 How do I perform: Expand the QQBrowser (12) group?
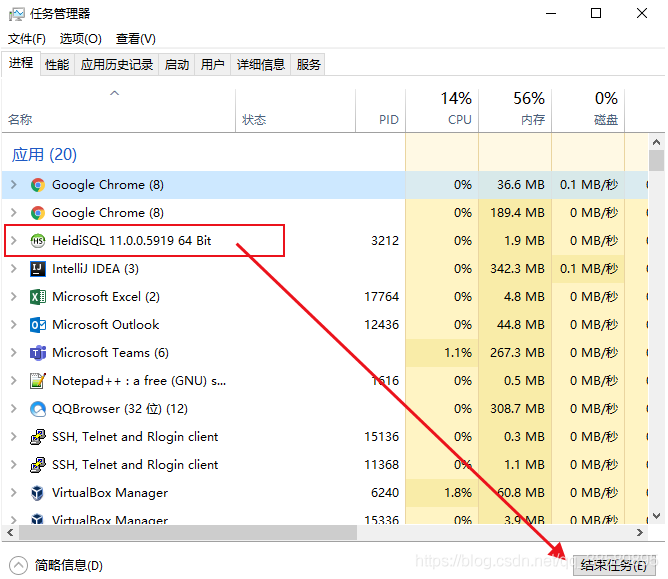tap(14, 409)
